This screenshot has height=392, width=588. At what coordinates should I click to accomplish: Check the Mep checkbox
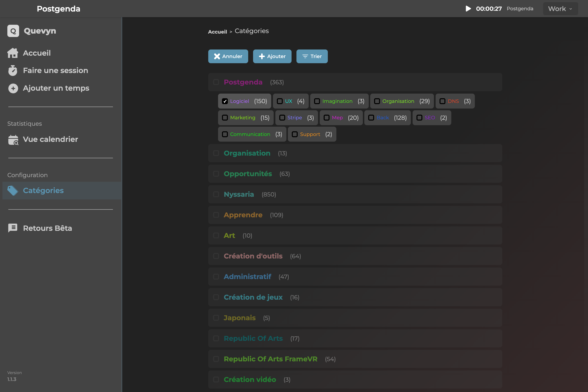327,118
